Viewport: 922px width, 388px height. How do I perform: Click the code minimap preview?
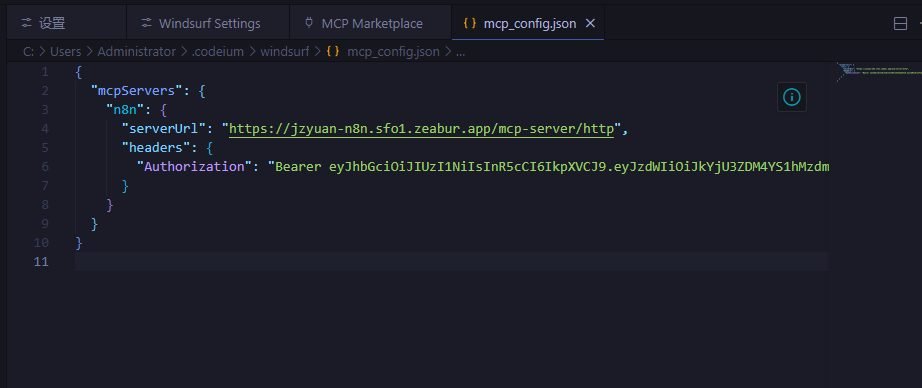coord(880,72)
